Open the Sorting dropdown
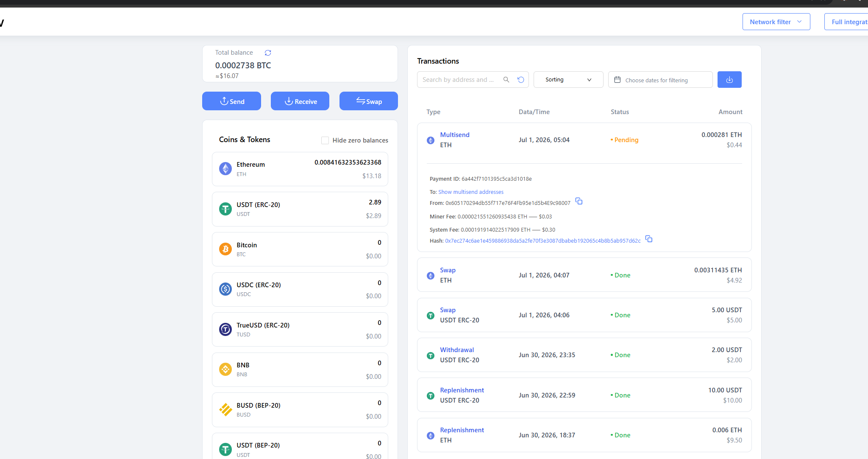868x459 pixels. pyautogui.click(x=568, y=80)
